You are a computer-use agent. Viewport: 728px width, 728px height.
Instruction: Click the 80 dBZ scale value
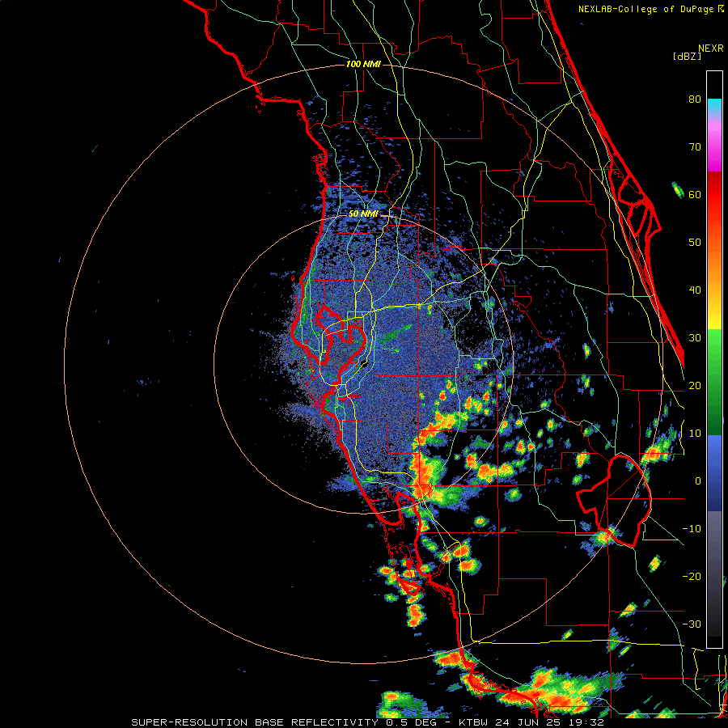(x=695, y=99)
